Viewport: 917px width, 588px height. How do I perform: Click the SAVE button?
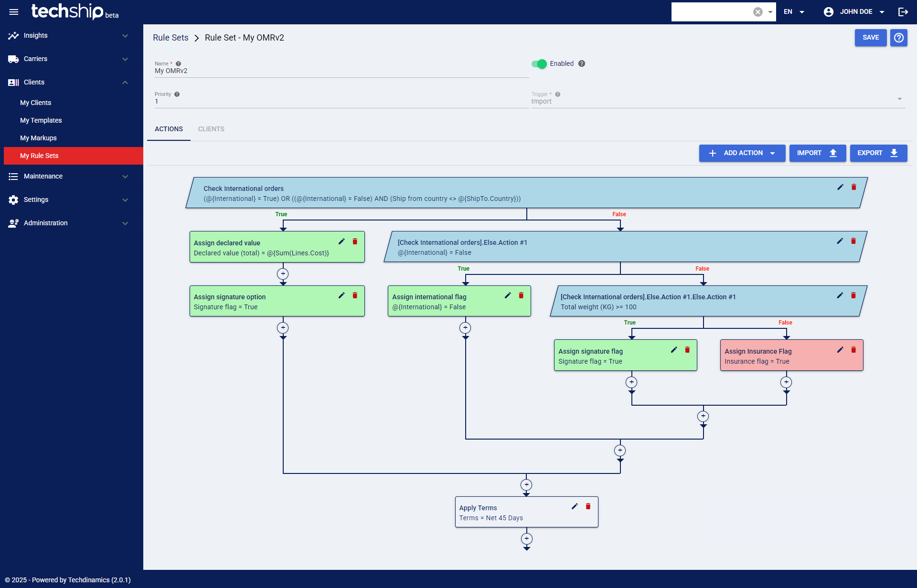[870, 38]
